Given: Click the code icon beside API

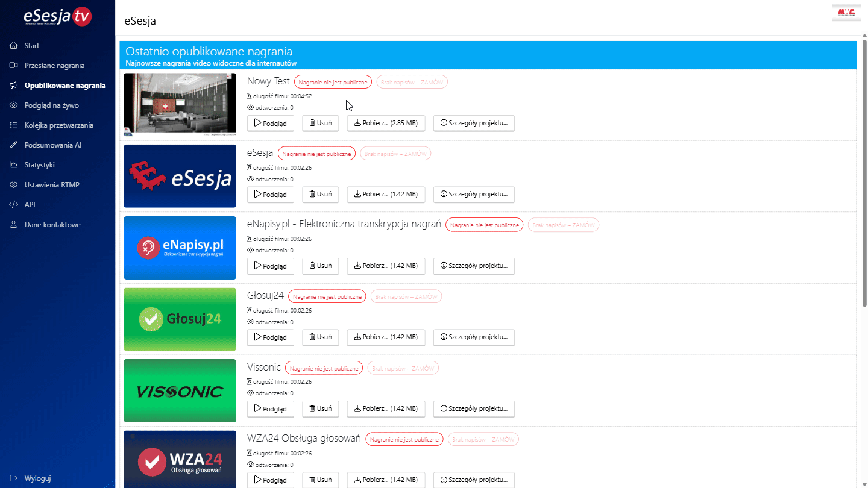Looking at the screenshot, I should (13, 205).
